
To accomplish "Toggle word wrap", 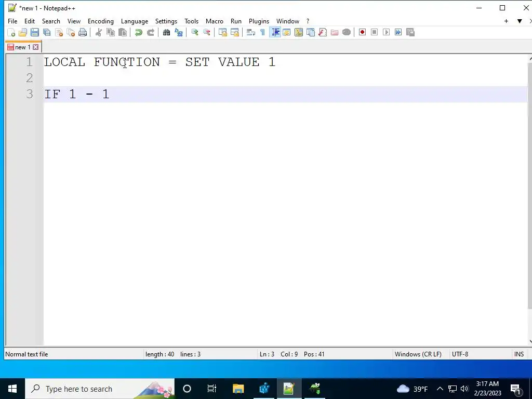I will (x=251, y=32).
